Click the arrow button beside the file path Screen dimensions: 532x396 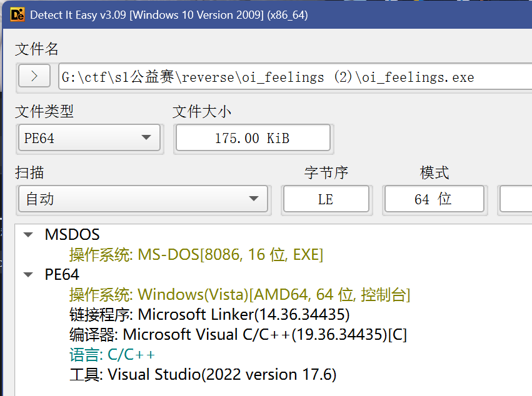click(x=34, y=77)
